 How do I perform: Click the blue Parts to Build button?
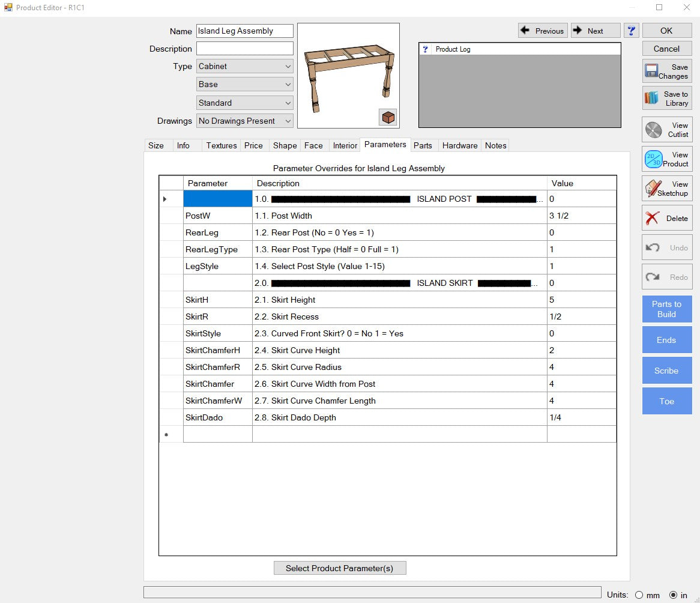point(666,309)
